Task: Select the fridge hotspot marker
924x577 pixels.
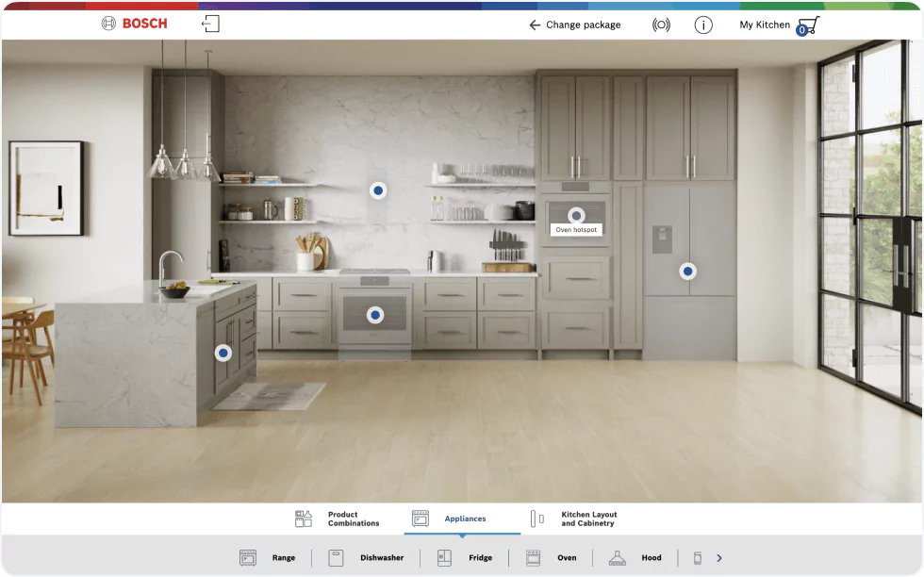Action: [687, 272]
